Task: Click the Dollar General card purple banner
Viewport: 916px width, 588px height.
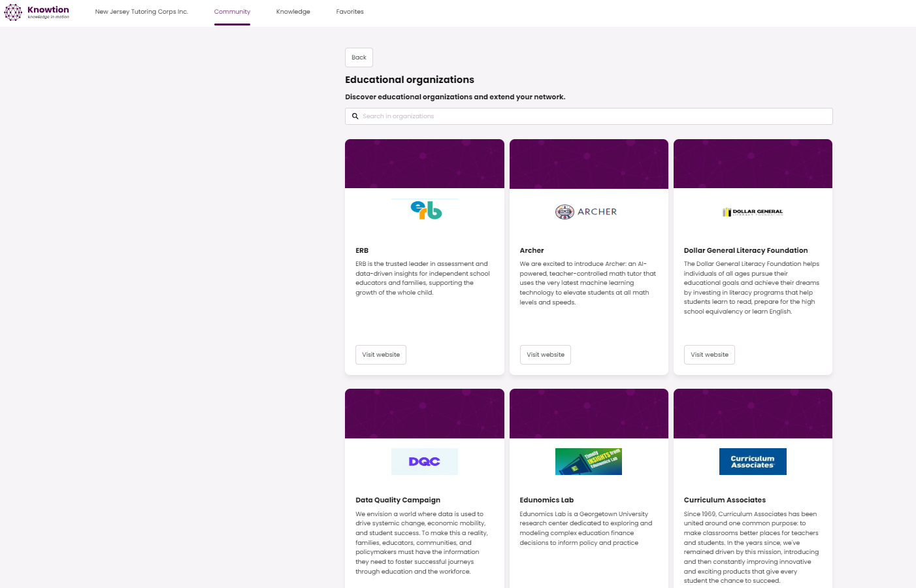Action: coord(753,164)
